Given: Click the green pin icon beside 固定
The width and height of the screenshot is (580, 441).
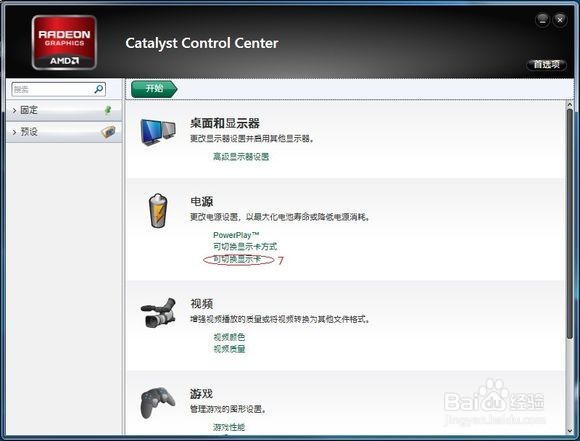Looking at the screenshot, I should click(108, 110).
